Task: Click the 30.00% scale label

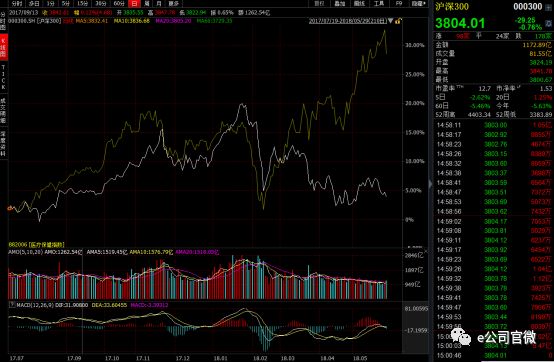Action: point(414,45)
